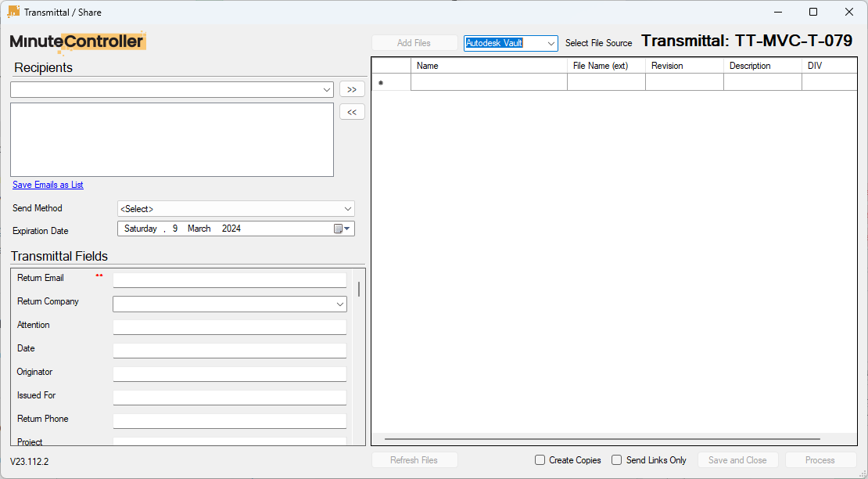
Task: Open the Return Company dropdown
Action: [x=339, y=304]
